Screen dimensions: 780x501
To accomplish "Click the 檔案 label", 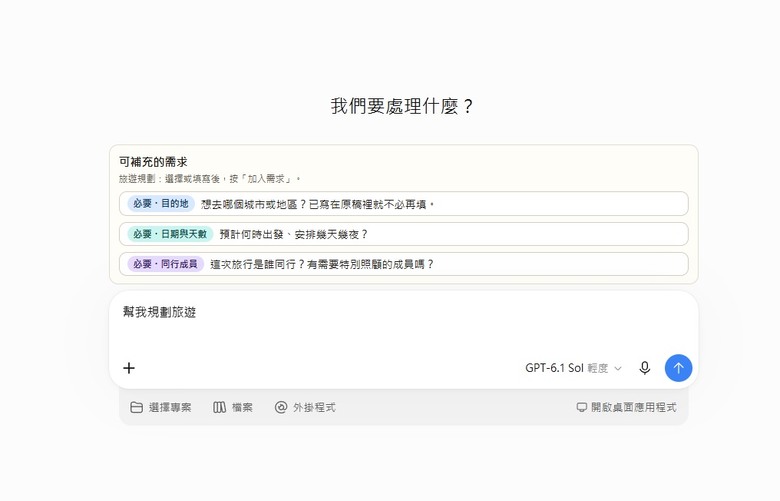I will tap(242, 407).
